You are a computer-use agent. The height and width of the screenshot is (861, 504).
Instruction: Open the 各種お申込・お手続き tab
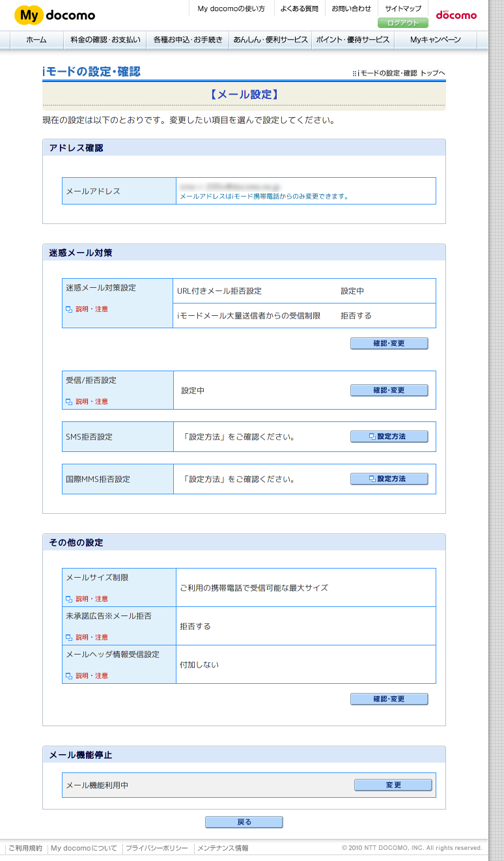(x=188, y=40)
